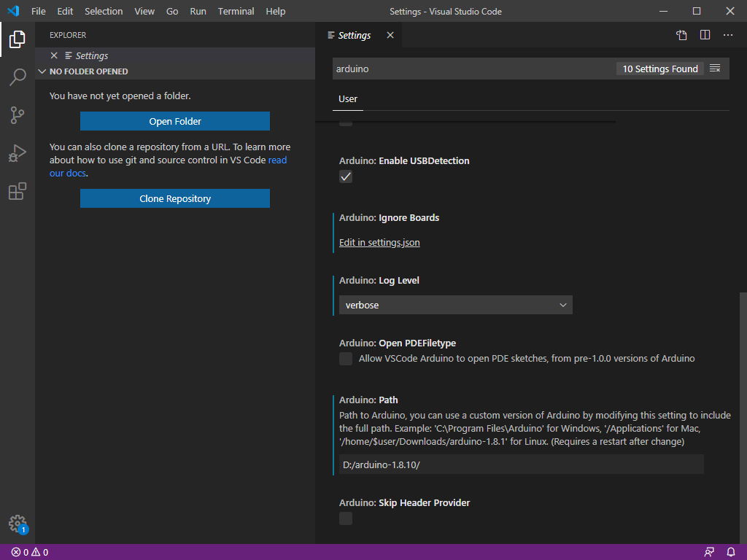This screenshot has height=560, width=747.
Task: Open the File menu
Action: [38, 11]
